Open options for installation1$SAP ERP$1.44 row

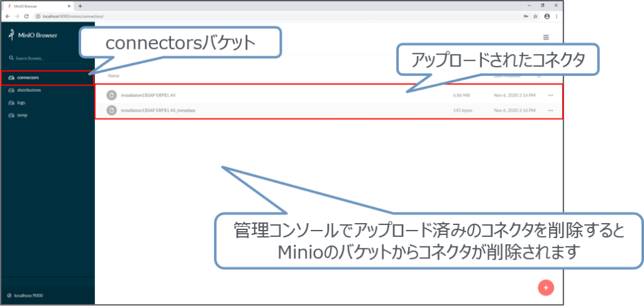click(x=550, y=96)
